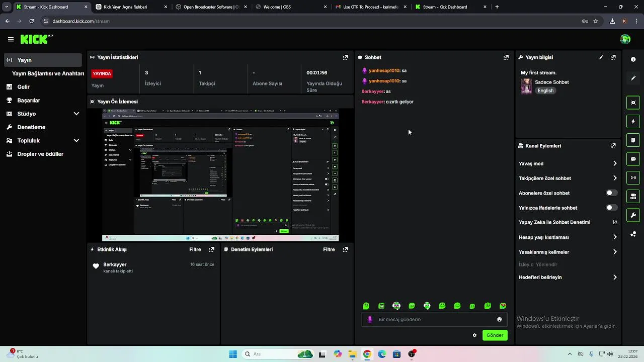Pop out the Sohbet chat panel
Image resolution: width=644 pixels, height=362 pixels.
(506, 57)
